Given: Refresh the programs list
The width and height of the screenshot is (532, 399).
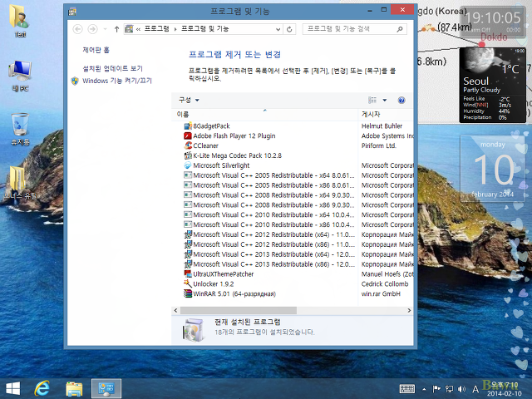Looking at the screenshot, I should 289,29.
